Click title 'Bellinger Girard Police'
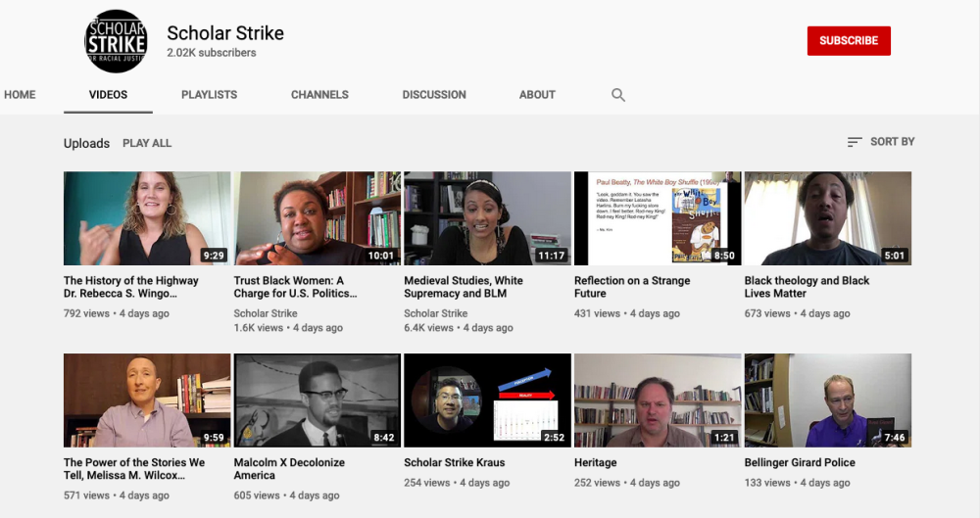This screenshot has height=518, width=980. [x=800, y=462]
